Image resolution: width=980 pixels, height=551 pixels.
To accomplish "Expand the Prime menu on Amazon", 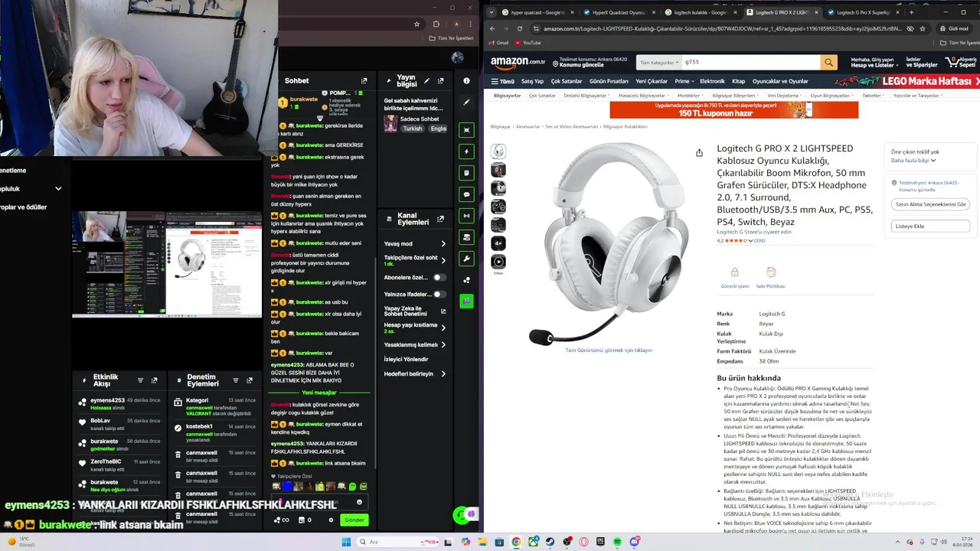I will tap(683, 81).
